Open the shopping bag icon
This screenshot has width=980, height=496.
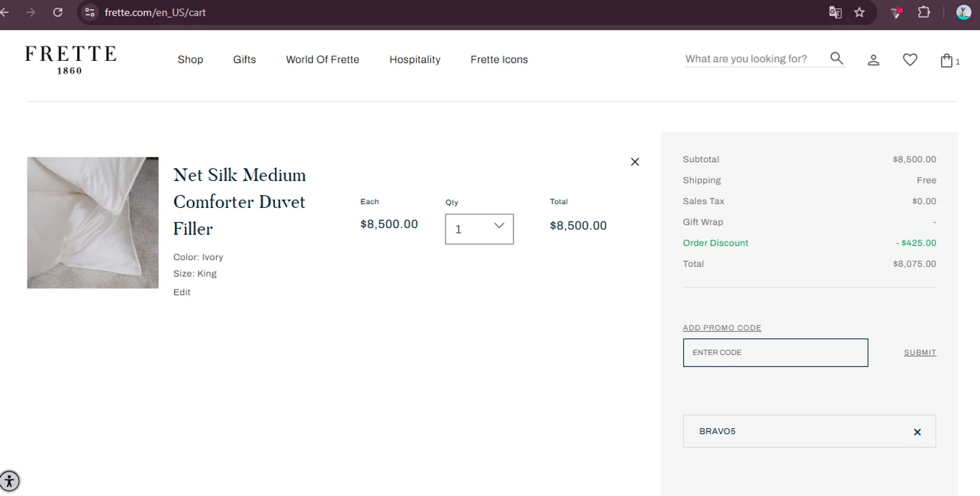pos(947,61)
